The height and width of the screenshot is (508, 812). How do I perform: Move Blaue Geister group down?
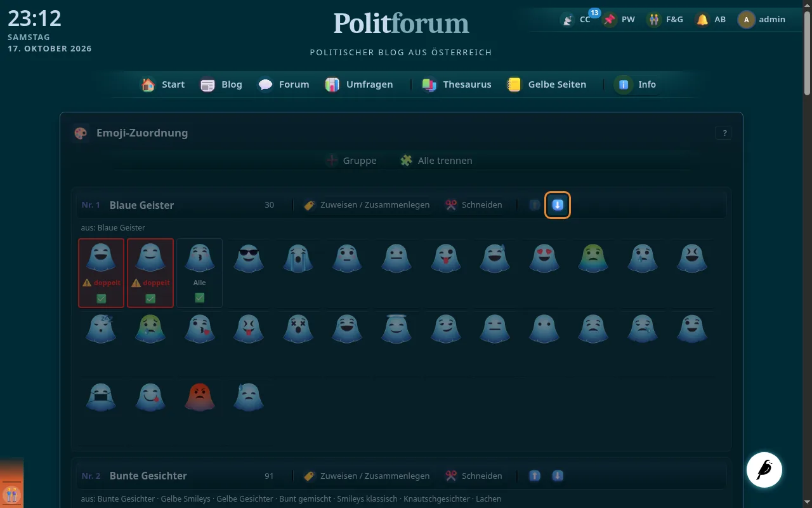pos(558,205)
